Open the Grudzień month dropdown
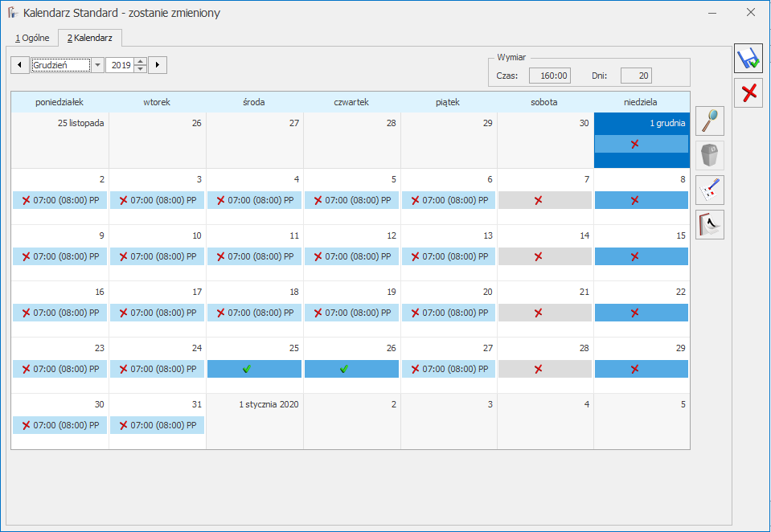The width and height of the screenshot is (771, 532). point(97,65)
